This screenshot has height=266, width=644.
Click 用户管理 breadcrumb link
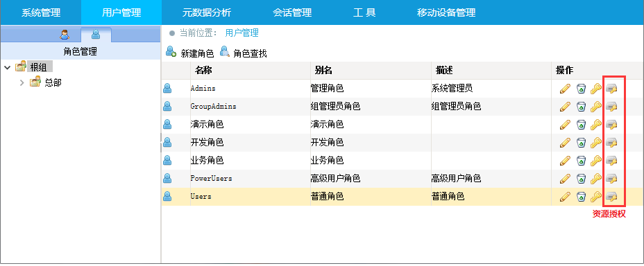click(x=242, y=33)
